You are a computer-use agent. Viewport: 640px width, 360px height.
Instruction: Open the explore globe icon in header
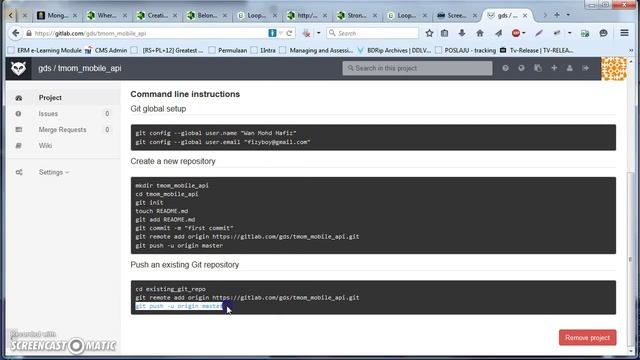point(521,68)
